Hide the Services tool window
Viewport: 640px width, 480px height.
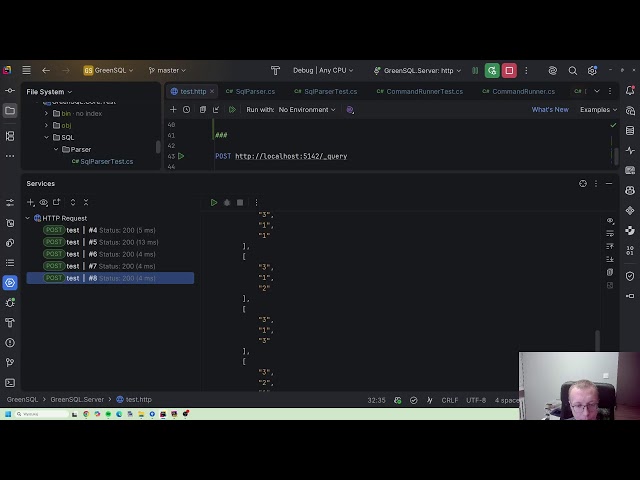609,184
